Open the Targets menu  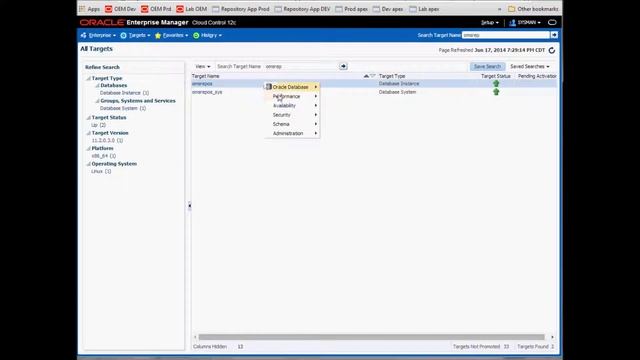click(x=135, y=36)
